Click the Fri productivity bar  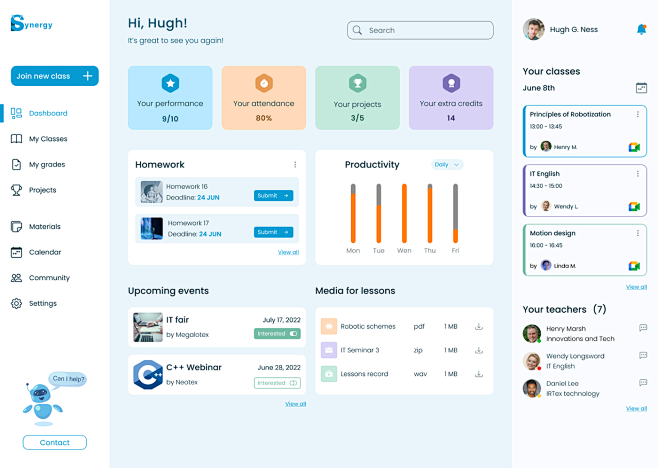[x=455, y=213]
